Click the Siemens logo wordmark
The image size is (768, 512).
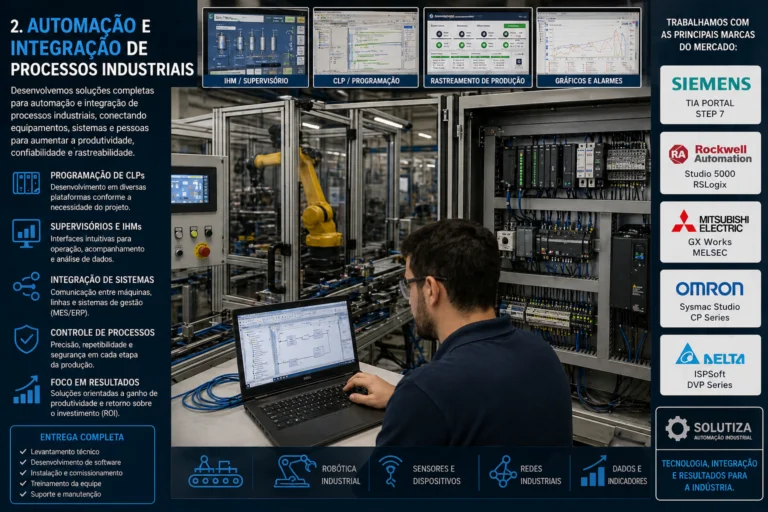point(711,84)
